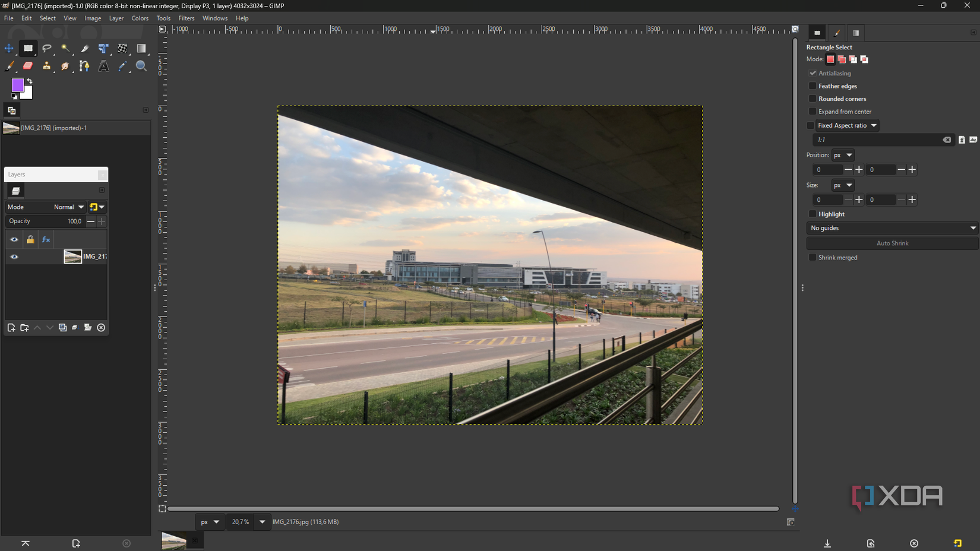Select the Move tool

9,49
